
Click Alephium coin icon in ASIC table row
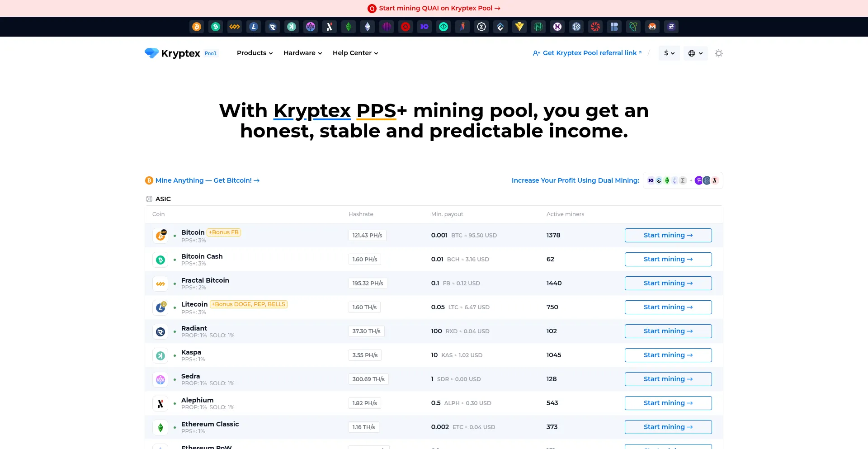160,403
